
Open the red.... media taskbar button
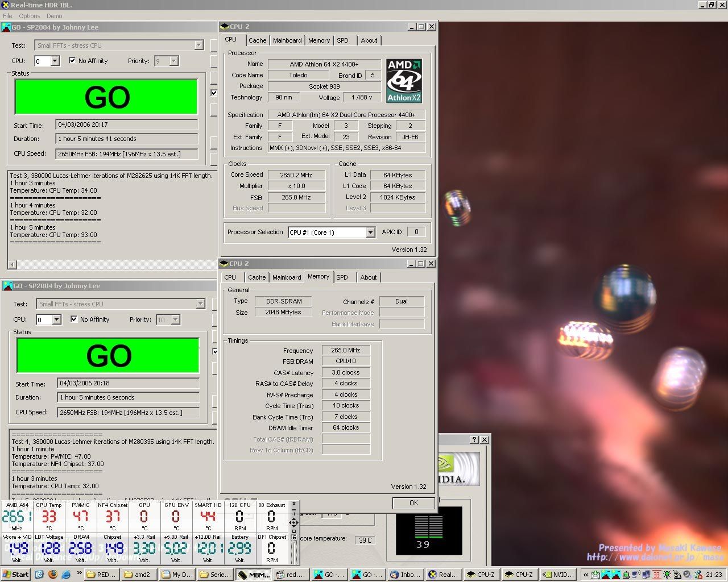coord(292,575)
